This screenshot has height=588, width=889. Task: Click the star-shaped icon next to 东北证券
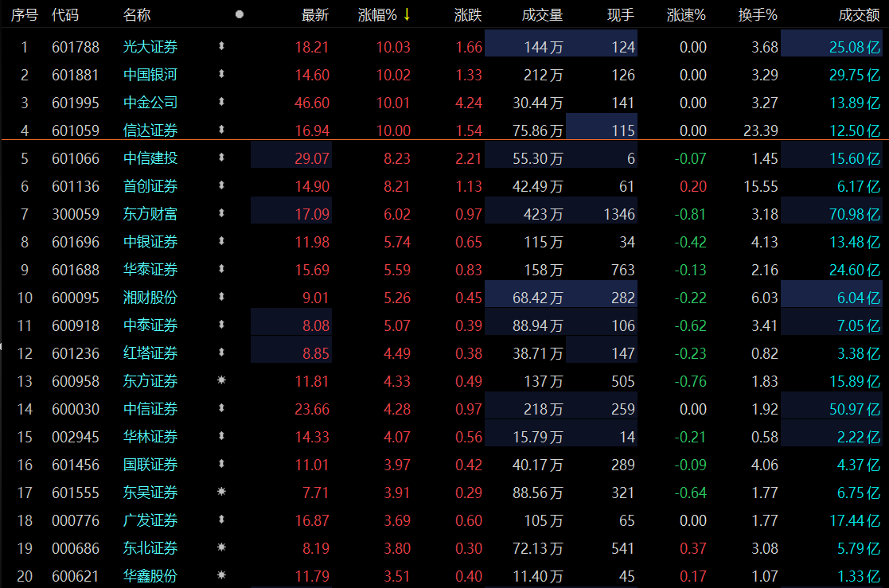pyautogui.click(x=221, y=547)
